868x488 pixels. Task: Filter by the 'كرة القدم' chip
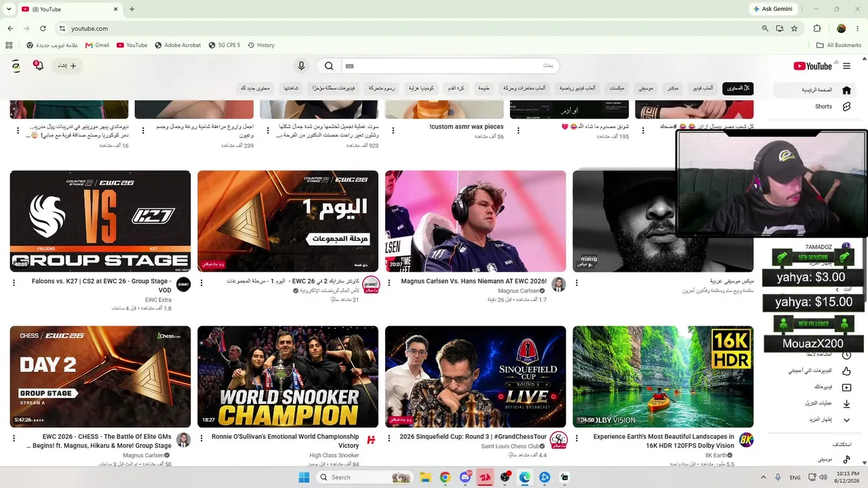456,88
